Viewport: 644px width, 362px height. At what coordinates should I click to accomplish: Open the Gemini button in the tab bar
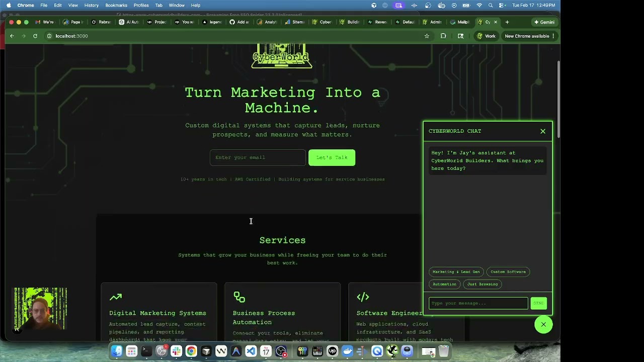coord(544,22)
